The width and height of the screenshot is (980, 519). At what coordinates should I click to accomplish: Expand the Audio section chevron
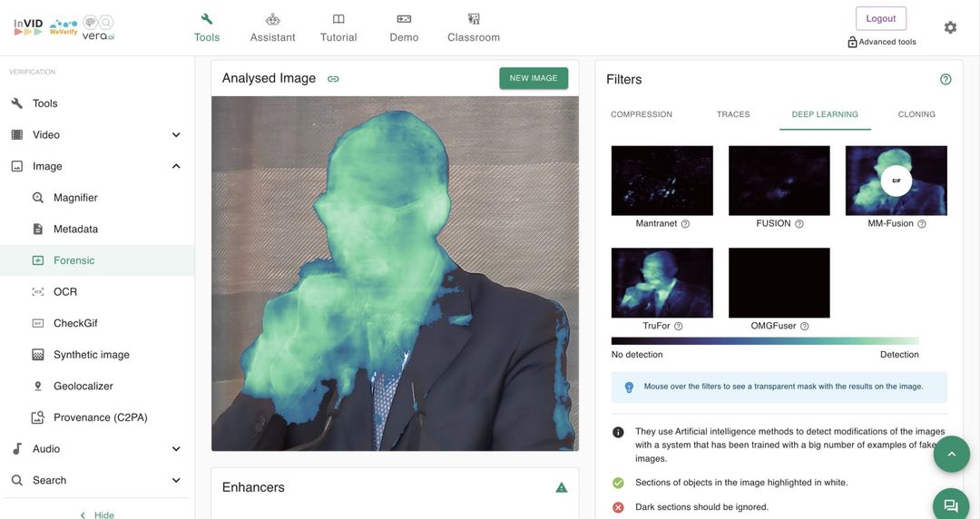click(176, 449)
